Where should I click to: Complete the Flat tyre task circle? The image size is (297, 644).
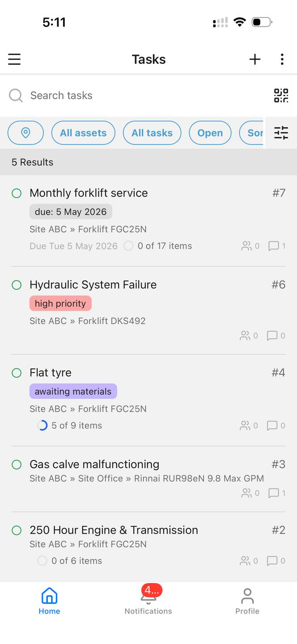(x=17, y=373)
